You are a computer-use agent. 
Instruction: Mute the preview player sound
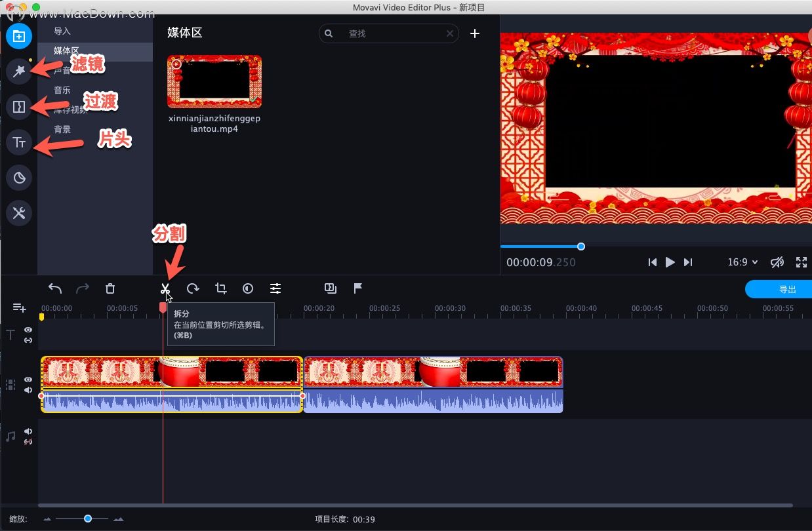point(777,262)
